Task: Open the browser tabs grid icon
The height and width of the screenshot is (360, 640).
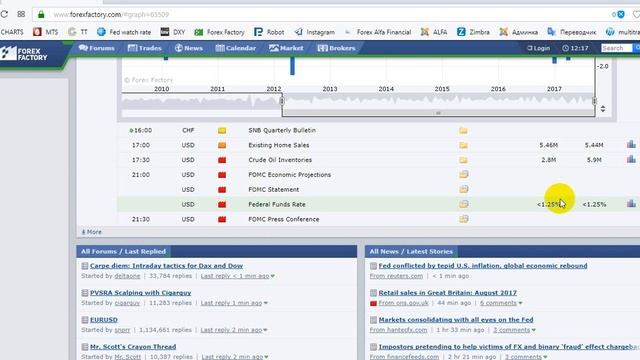Action: click(x=21, y=14)
